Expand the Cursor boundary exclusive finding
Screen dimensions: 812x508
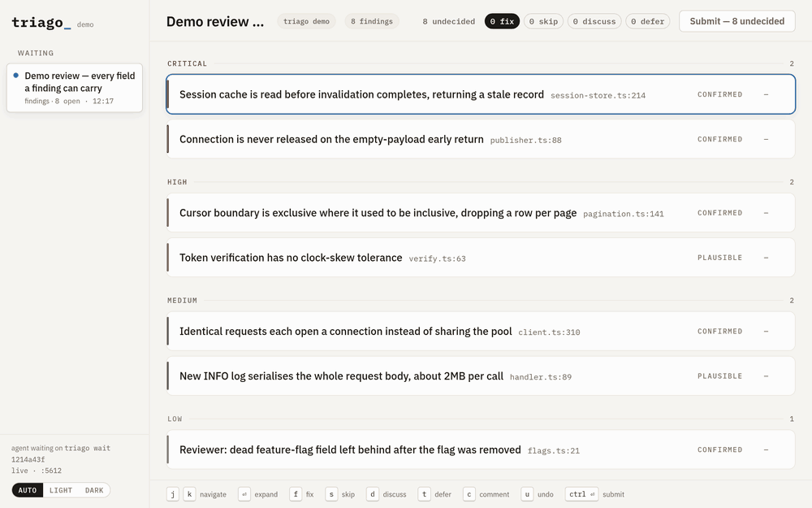pos(481,212)
